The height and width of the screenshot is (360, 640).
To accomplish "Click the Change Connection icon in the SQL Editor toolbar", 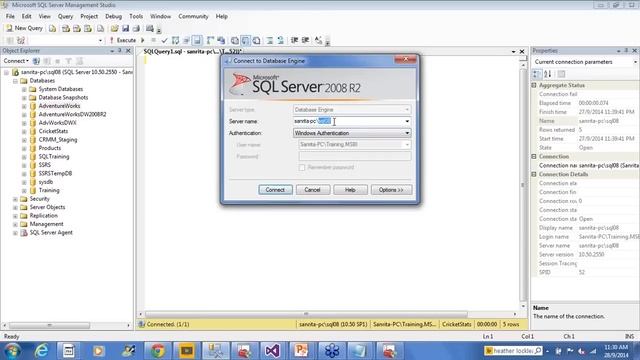I will pyautogui.click(x=21, y=40).
